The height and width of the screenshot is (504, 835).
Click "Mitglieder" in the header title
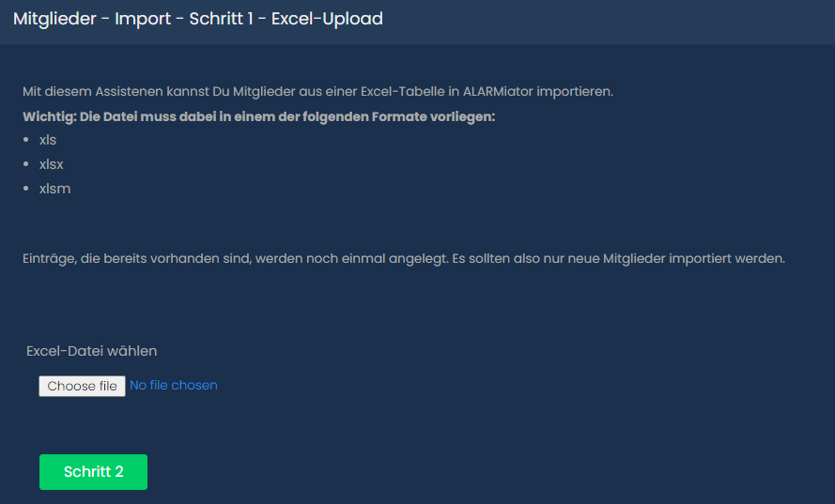(x=56, y=19)
